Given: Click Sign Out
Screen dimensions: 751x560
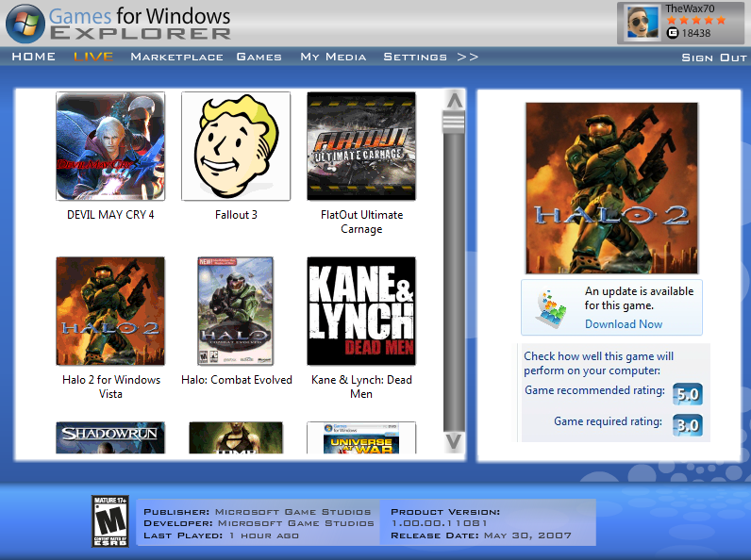Looking at the screenshot, I should click(x=714, y=58).
